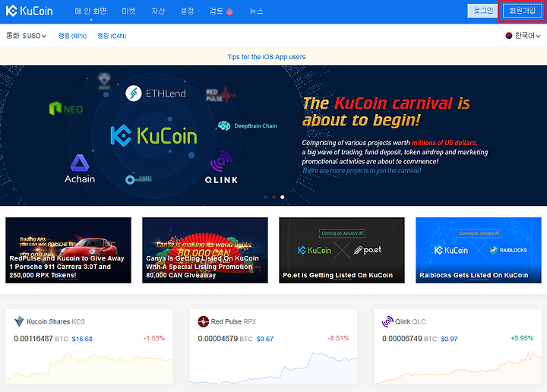
Task: Open RedPulse Porsche giveaway thumbnail
Action: (68, 250)
